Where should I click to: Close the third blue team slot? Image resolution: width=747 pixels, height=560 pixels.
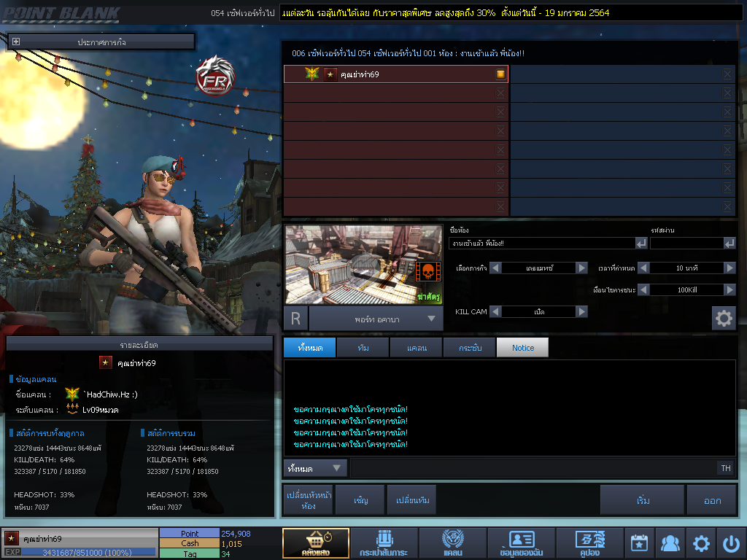(x=727, y=112)
